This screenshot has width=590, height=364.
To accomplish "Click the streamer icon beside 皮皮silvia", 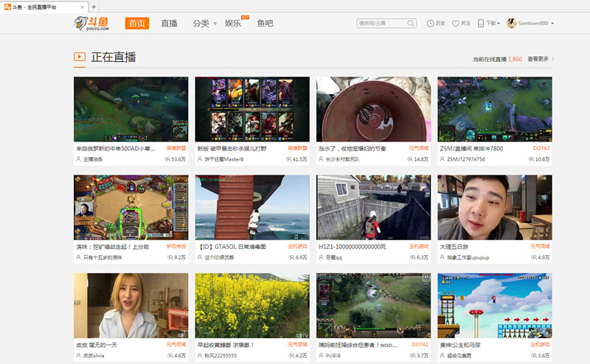I will tap(78, 355).
